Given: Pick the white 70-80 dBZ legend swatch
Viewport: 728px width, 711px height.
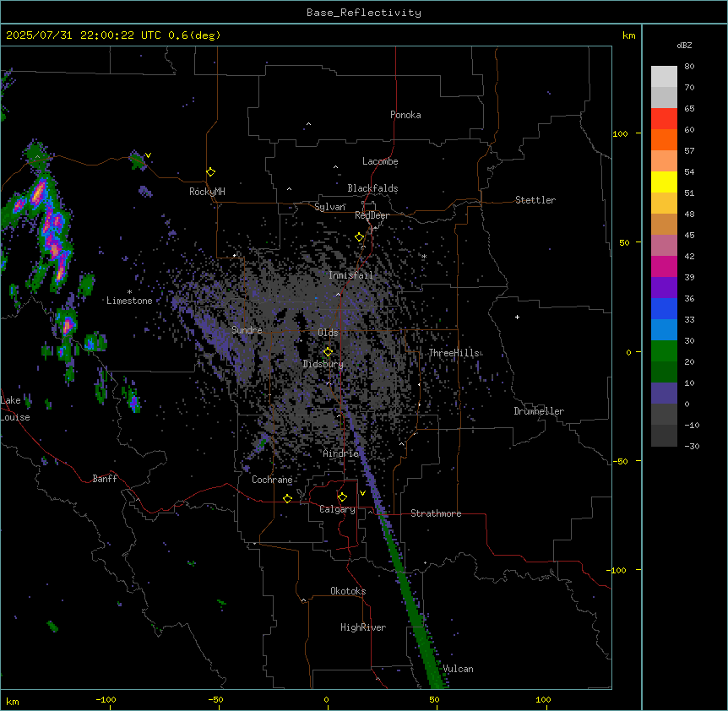Looking at the screenshot, I should point(664,77).
